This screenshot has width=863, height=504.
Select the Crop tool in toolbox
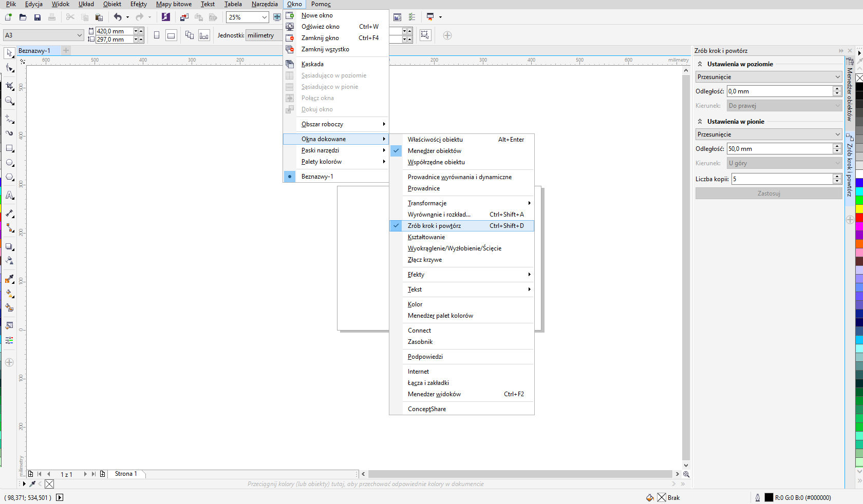(9, 86)
